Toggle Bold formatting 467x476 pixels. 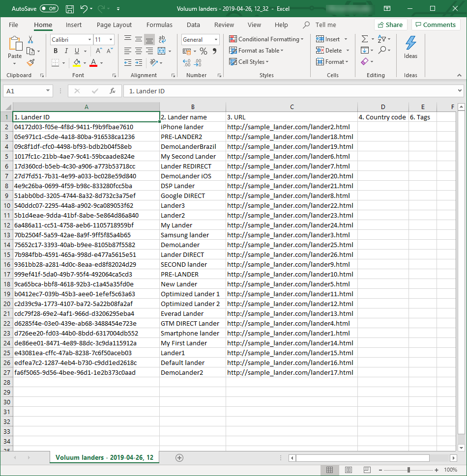click(x=56, y=51)
